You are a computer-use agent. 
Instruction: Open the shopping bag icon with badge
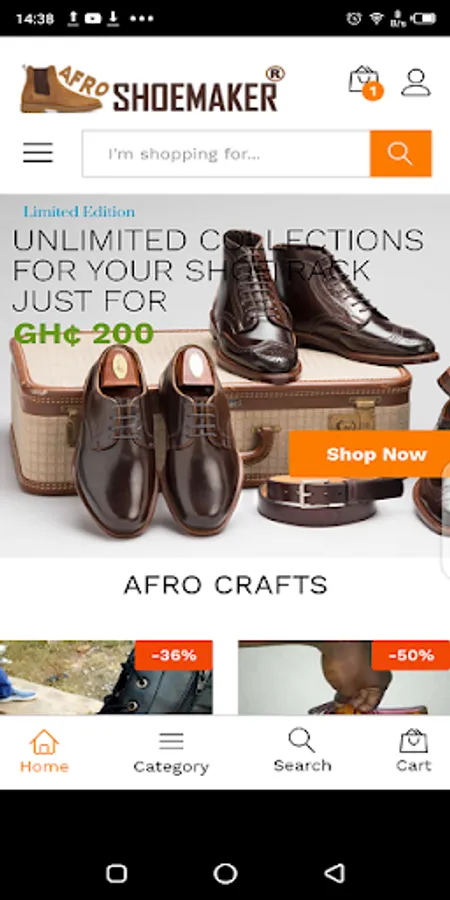(x=365, y=83)
